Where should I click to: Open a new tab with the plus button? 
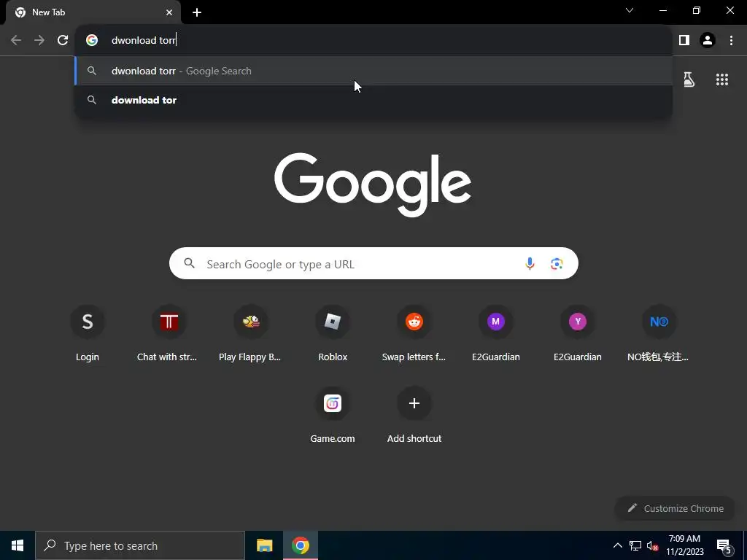[197, 12]
